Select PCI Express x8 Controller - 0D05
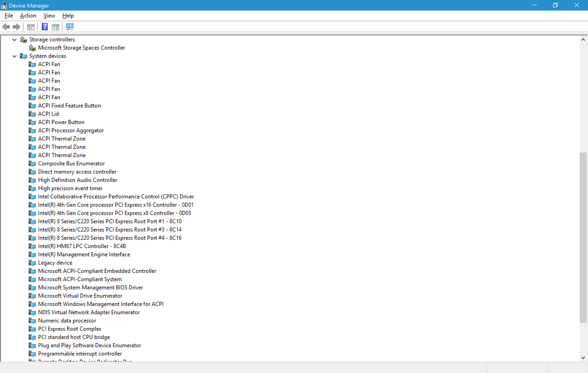This screenshot has height=373, width=588. click(x=115, y=213)
